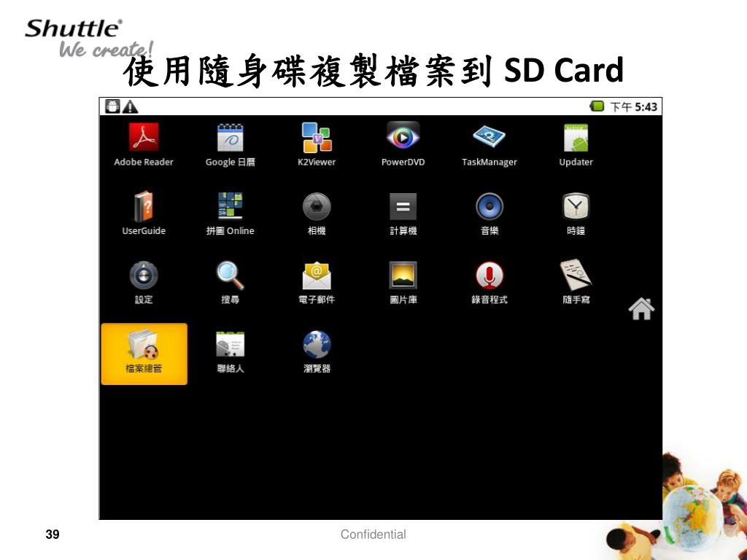
Task: Open the Updater app
Action: click(x=576, y=144)
